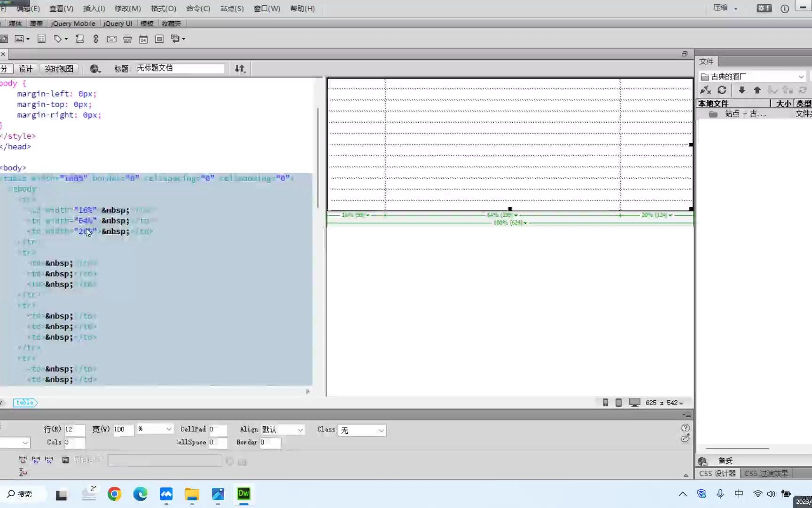The width and height of the screenshot is (812, 508).
Task: Click the Horizontal Rule insert icon
Action: (127, 39)
